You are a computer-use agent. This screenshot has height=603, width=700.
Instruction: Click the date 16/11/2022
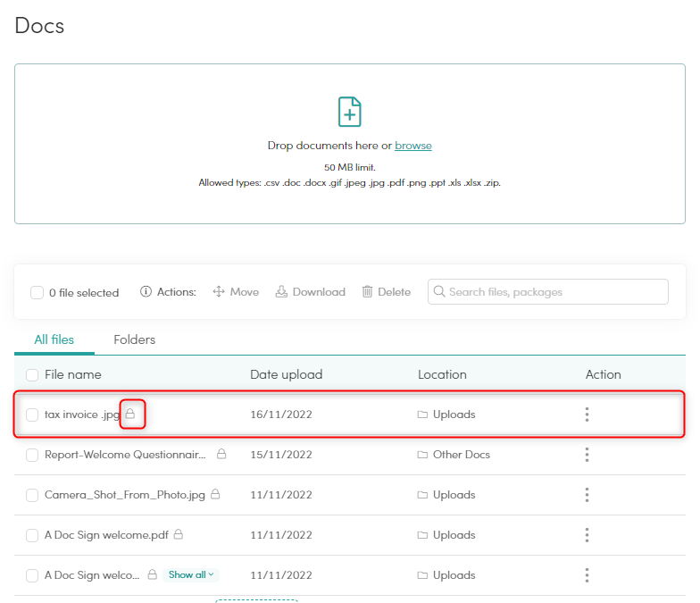pyautogui.click(x=280, y=415)
